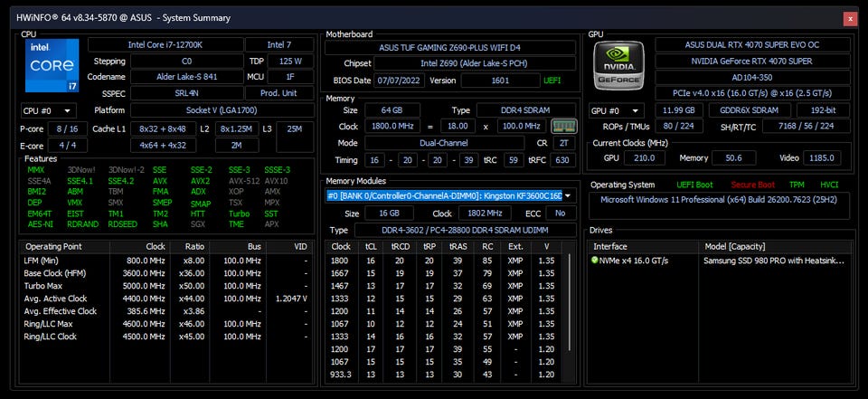Expand the memory module selection dropdown

pyautogui.click(x=568, y=195)
